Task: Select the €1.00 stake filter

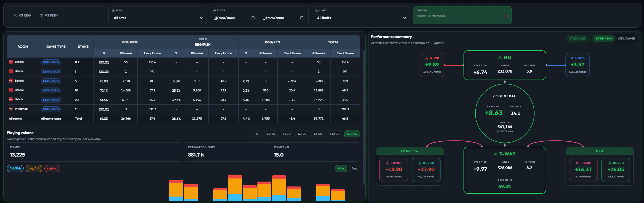Action: click(286, 134)
